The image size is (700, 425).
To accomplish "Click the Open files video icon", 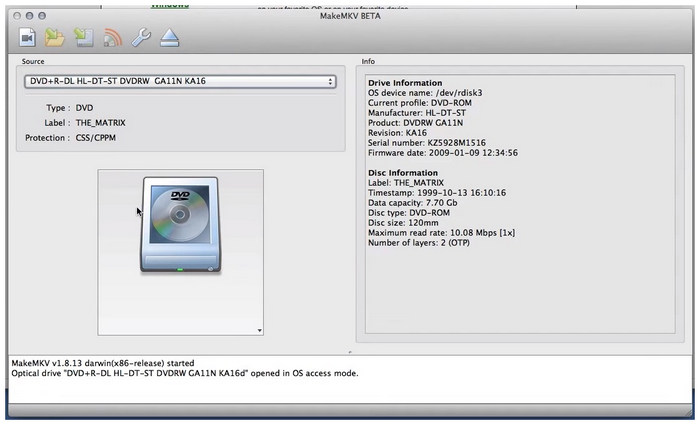I will coord(27,38).
